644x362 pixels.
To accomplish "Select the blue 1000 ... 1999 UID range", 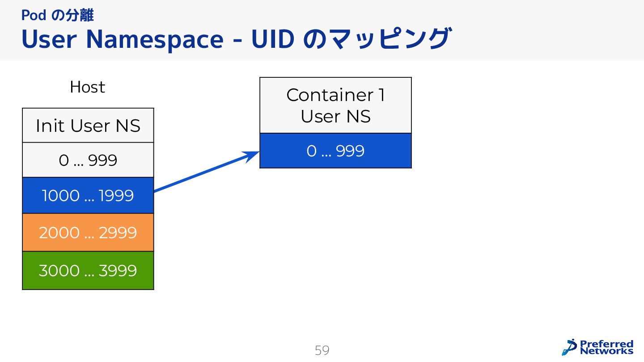I will 88,196.
